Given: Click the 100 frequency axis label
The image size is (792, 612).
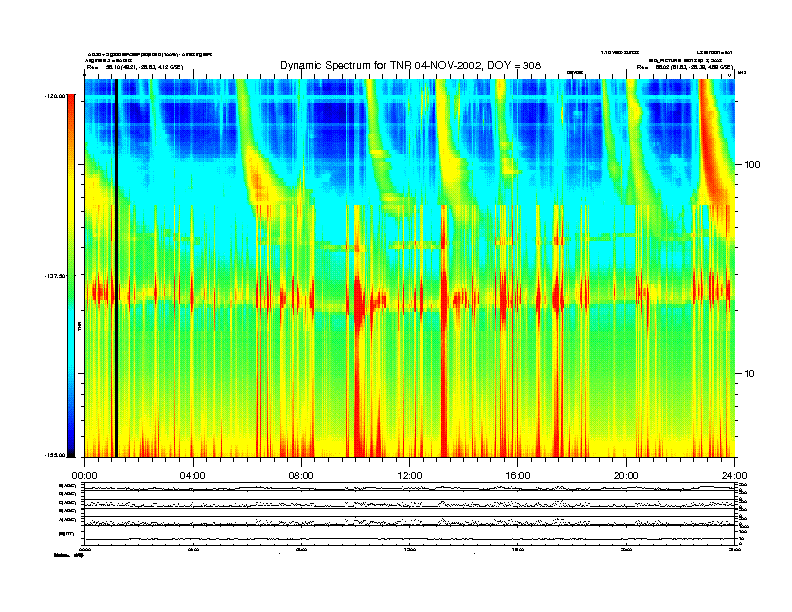Looking at the screenshot, I should tap(752, 165).
